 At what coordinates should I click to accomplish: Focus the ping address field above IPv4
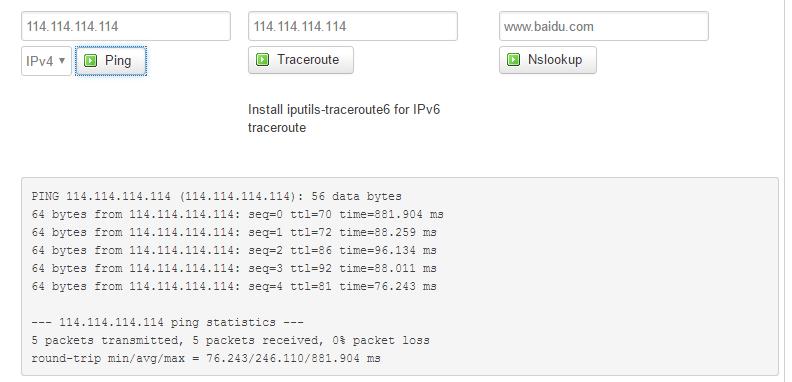(x=126, y=26)
